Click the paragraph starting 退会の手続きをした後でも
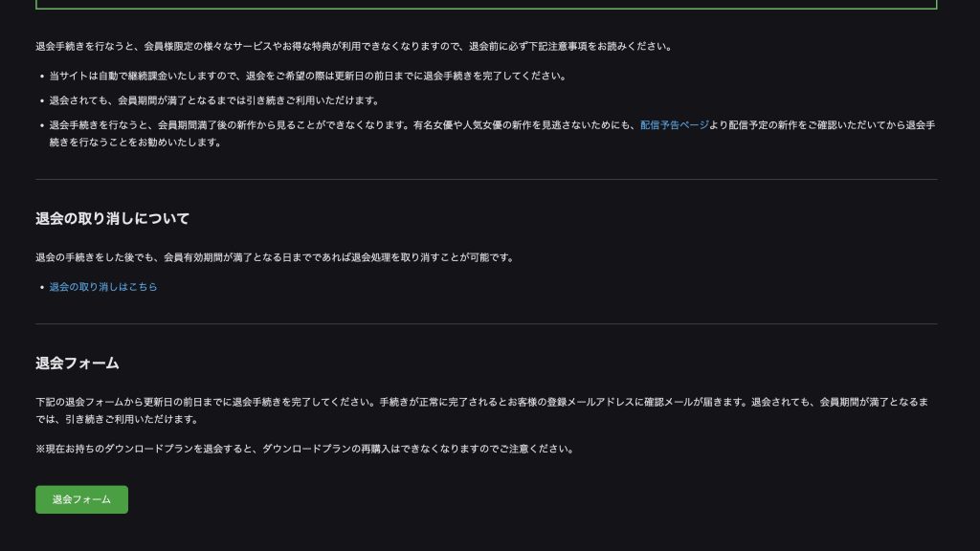 [x=275, y=257]
